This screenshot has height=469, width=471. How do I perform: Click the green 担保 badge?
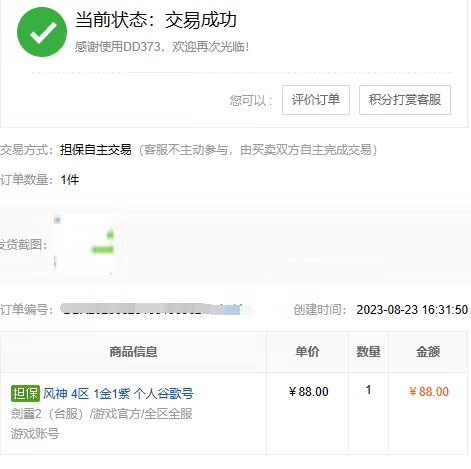pyautogui.click(x=25, y=394)
